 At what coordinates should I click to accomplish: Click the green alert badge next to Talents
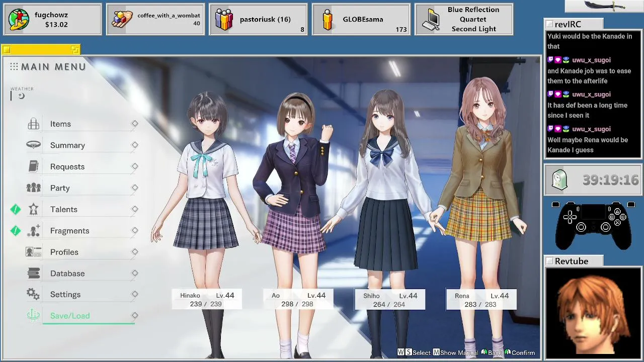[x=16, y=209]
